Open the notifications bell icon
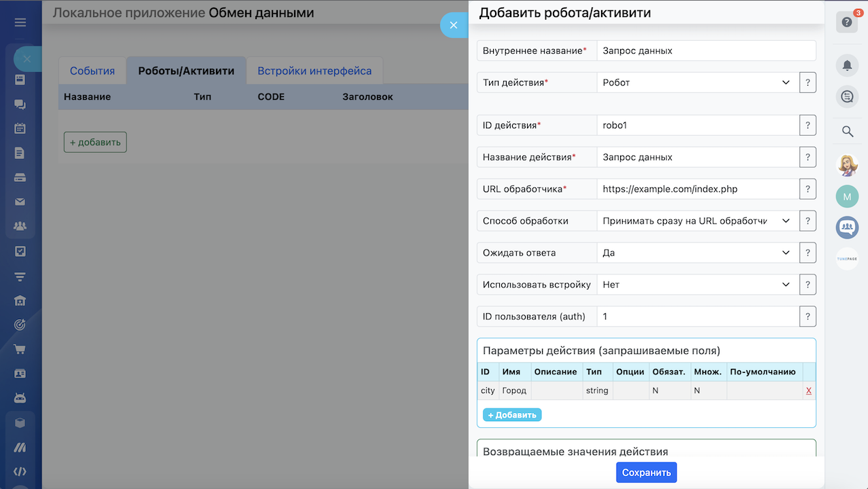The height and width of the screenshot is (489, 868). 847,65
